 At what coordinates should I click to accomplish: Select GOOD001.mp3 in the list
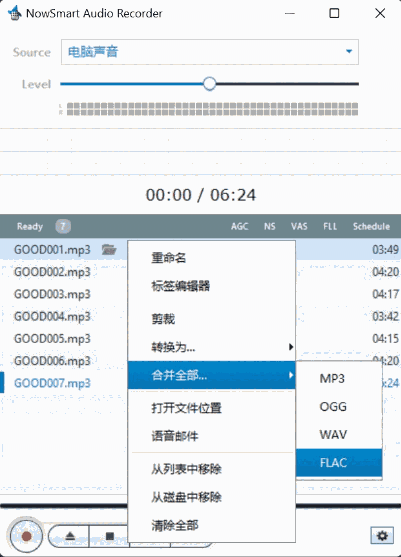(x=52, y=250)
